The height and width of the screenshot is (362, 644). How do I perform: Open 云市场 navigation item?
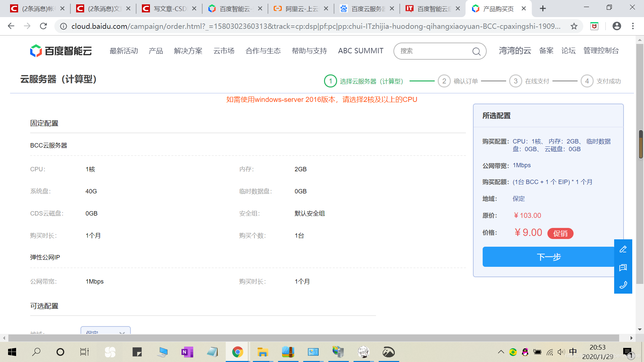point(224,51)
